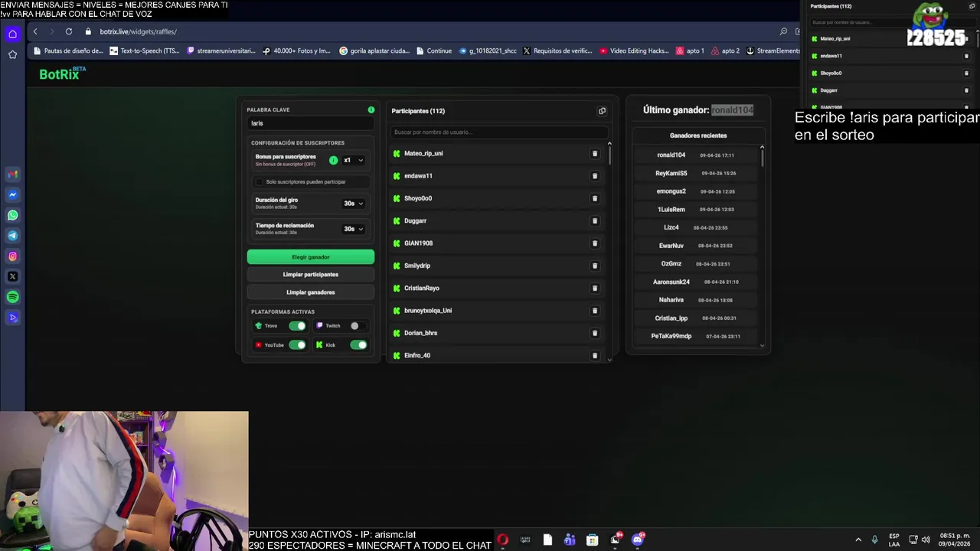The image size is (980, 551).
Task: Open Microsoft Store from the taskbar
Action: click(592, 540)
